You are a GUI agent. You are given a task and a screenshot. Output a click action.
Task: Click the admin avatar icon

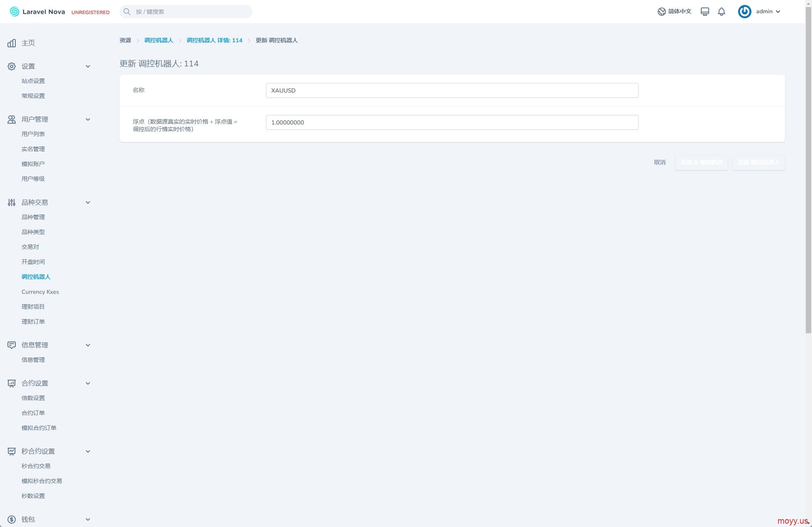pyautogui.click(x=744, y=12)
